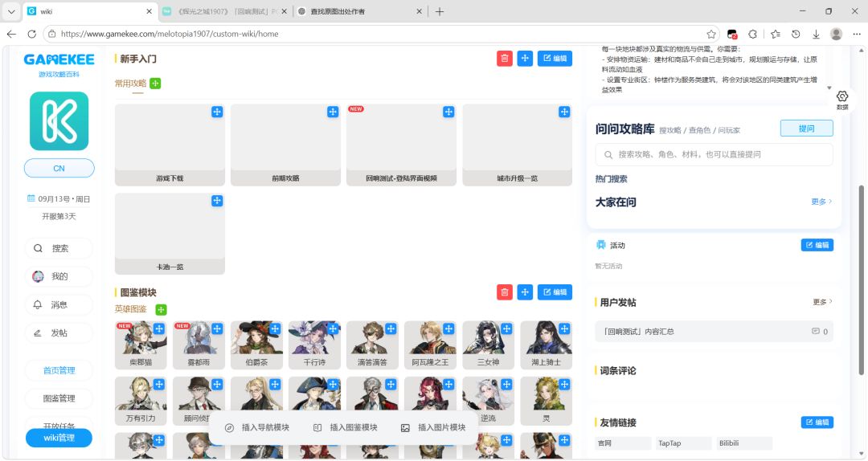868x461 pixels.
Task: Go to 首页管理
Action: click(59, 370)
